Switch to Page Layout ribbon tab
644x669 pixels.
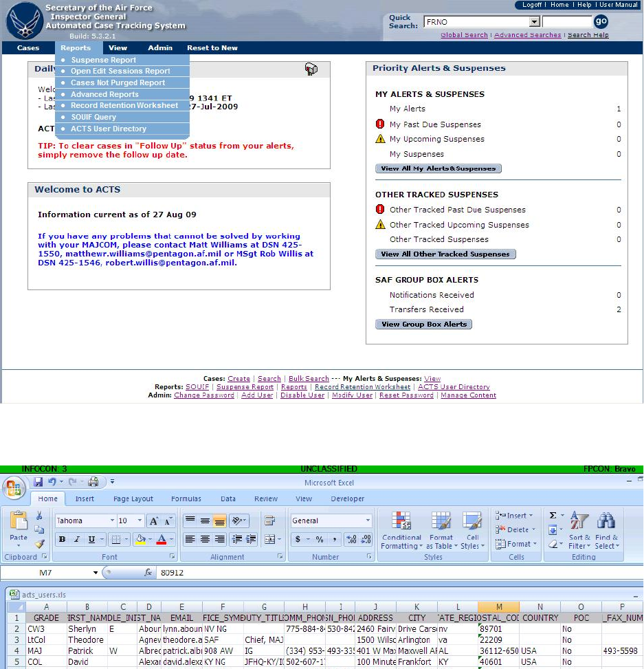(133, 498)
